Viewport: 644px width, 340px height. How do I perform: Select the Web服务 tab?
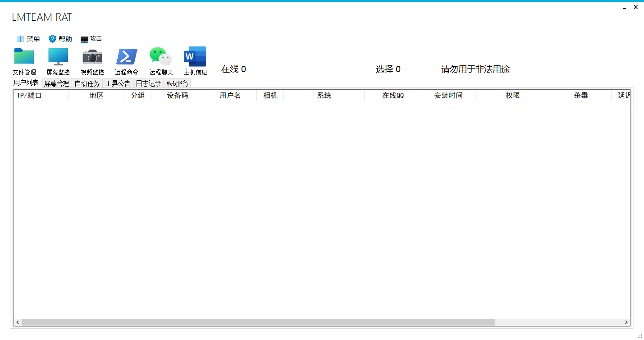pyautogui.click(x=177, y=83)
